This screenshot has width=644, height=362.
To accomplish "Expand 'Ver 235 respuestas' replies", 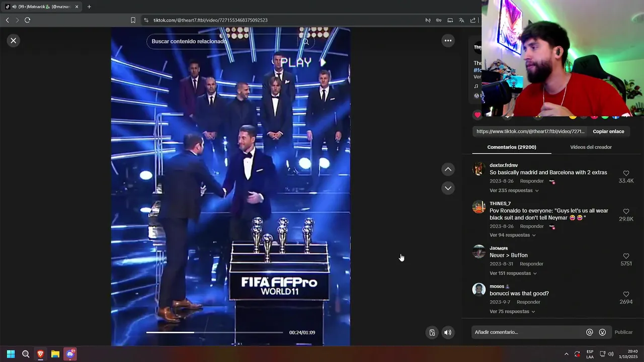I will 514,191.
